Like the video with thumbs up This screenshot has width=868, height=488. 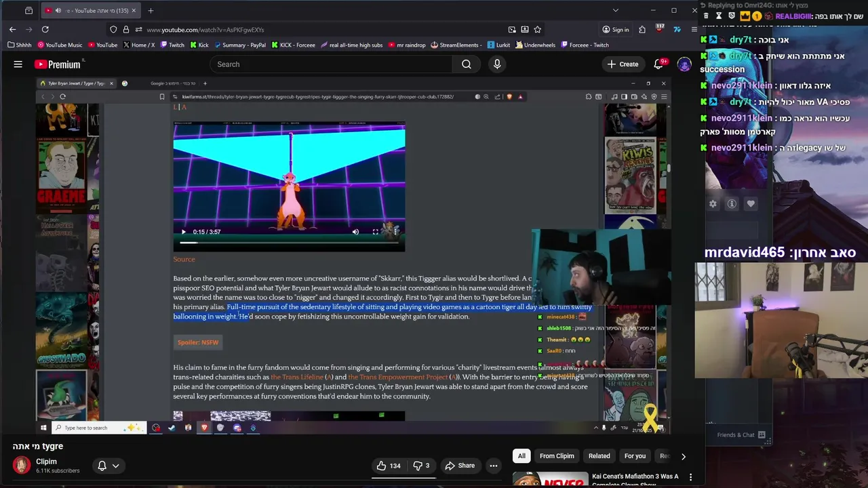[x=389, y=466]
